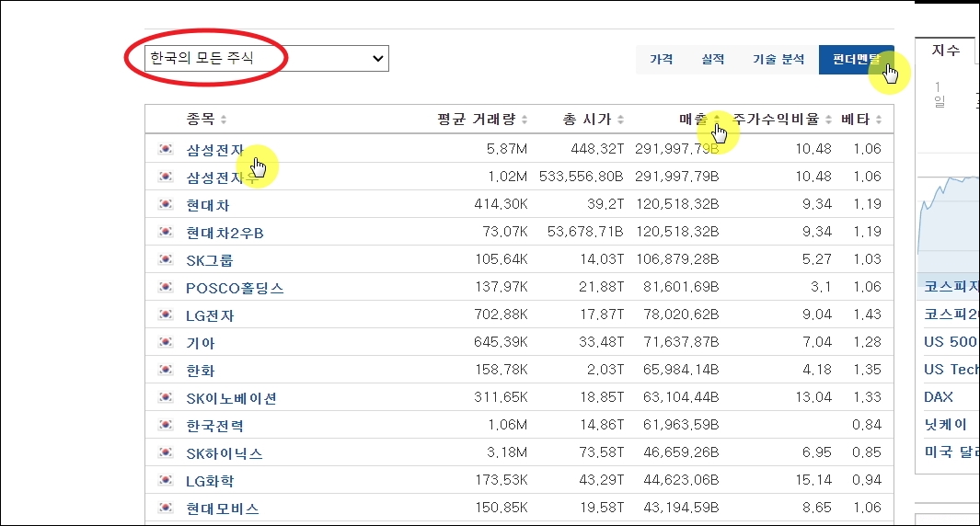Open 삼성전자우 stock link
The image size is (980, 526).
222,177
